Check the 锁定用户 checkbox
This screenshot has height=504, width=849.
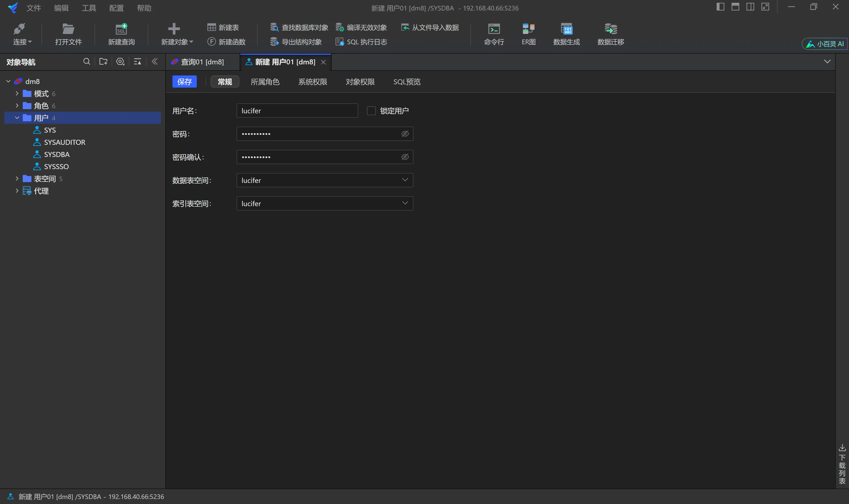371,111
